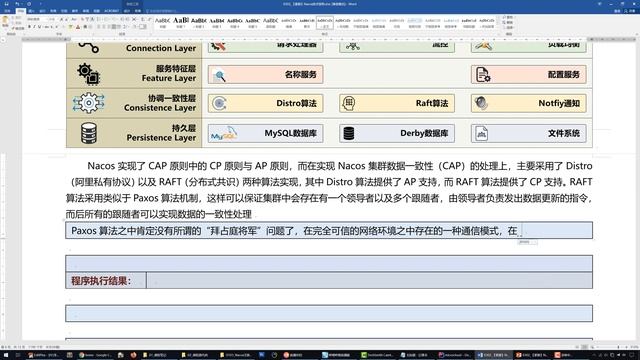Expand the styles gallery more arrow
The image size is (640, 360).
pos(499,27)
